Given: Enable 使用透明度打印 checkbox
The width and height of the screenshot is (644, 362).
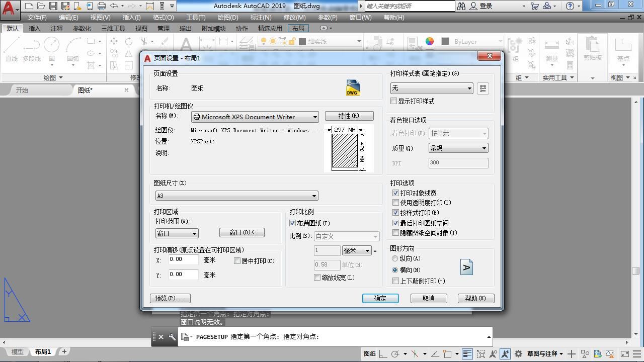Looking at the screenshot, I should 395,203.
